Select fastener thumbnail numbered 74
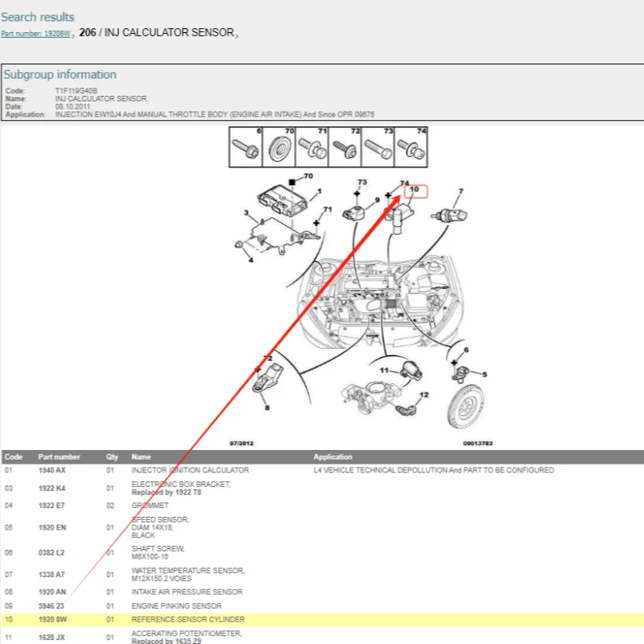 411,147
